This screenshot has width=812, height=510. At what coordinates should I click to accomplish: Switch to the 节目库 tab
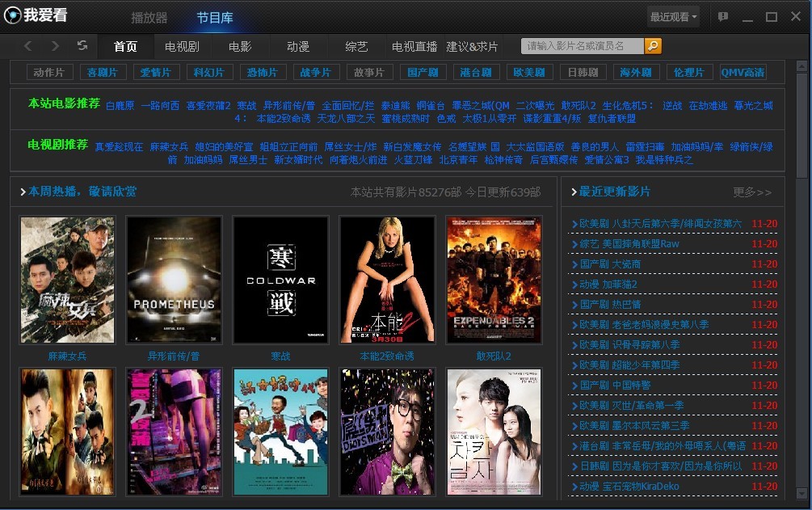click(215, 18)
